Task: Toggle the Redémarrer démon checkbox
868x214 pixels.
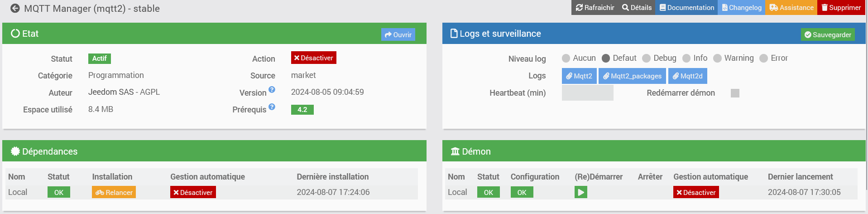Action: pyautogui.click(x=735, y=93)
